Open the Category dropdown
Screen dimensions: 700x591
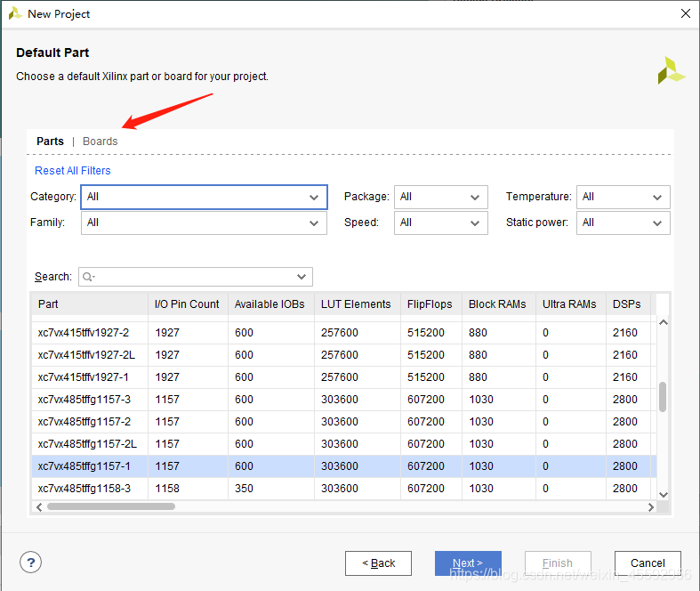tap(204, 197)
